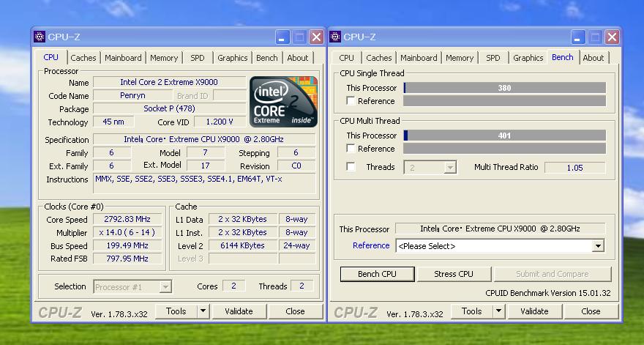This screenshot has width=644, height=345.
Task: Click Validate button in left window
Action: coord(239,311)
